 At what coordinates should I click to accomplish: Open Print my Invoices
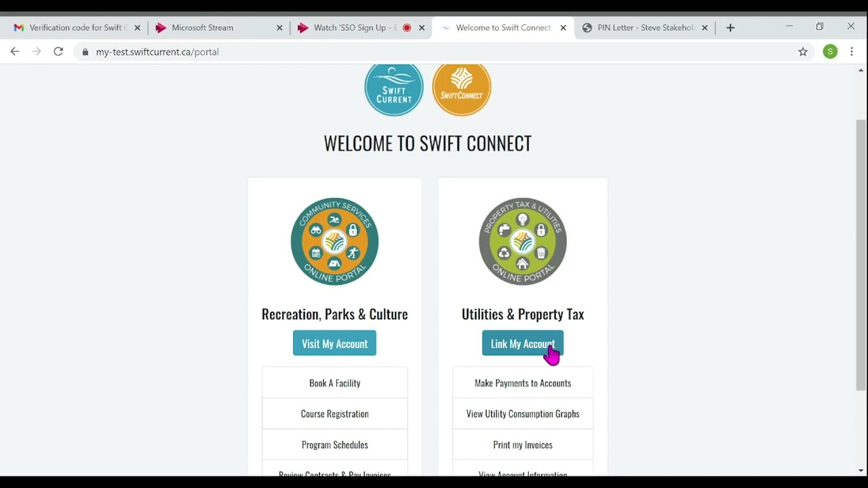(523, 445)
